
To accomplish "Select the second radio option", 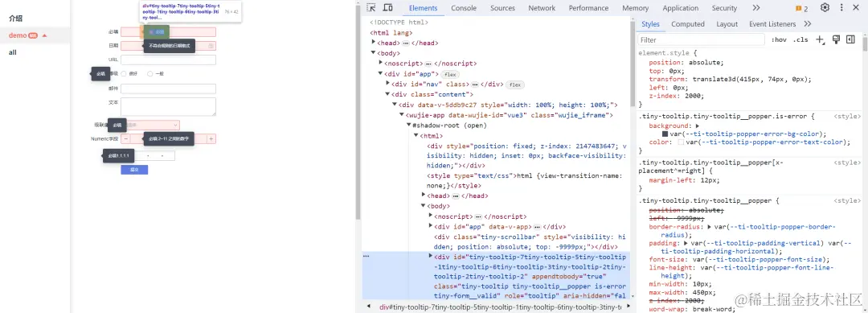I will (149, 74).
